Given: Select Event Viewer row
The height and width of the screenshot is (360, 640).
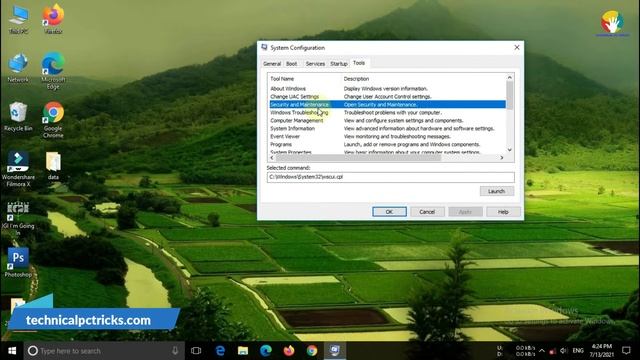Looking at the screenshot, I should [x=387, y=136].
